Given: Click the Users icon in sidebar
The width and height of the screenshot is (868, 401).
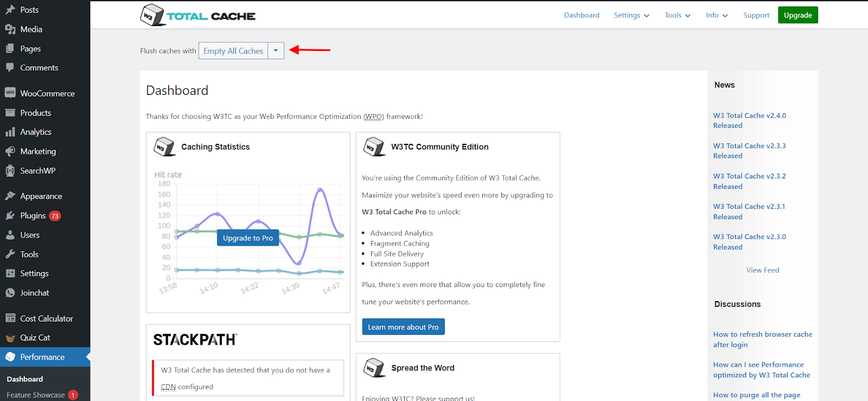Looking at the screenshot, I should pyautogui.click(x=10, y=235).
